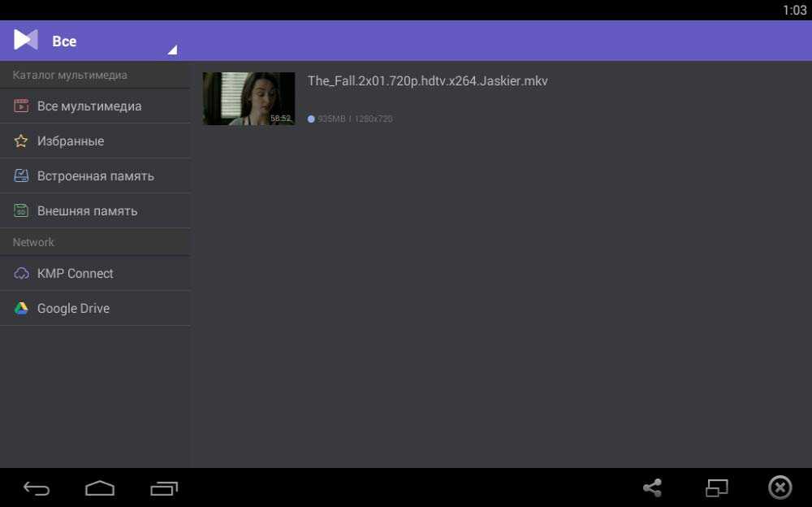Tap the Android Home navigation button
The image size is (812, 507).
tap(100, 488)
